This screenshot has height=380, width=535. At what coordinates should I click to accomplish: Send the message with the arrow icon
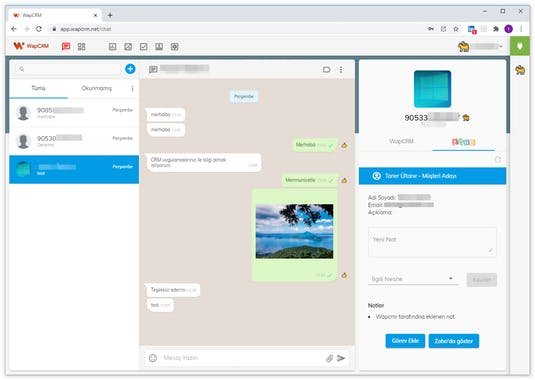pos(341,358)
